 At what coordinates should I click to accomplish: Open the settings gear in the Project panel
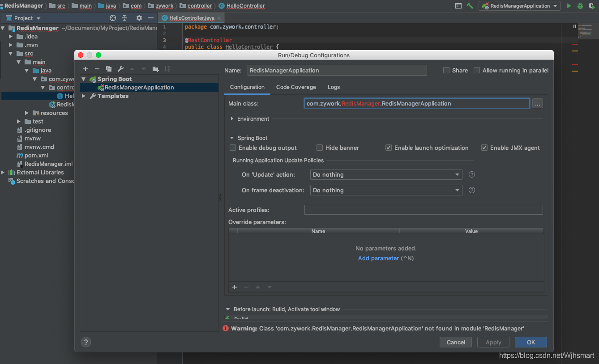click(x=139, y=18)
